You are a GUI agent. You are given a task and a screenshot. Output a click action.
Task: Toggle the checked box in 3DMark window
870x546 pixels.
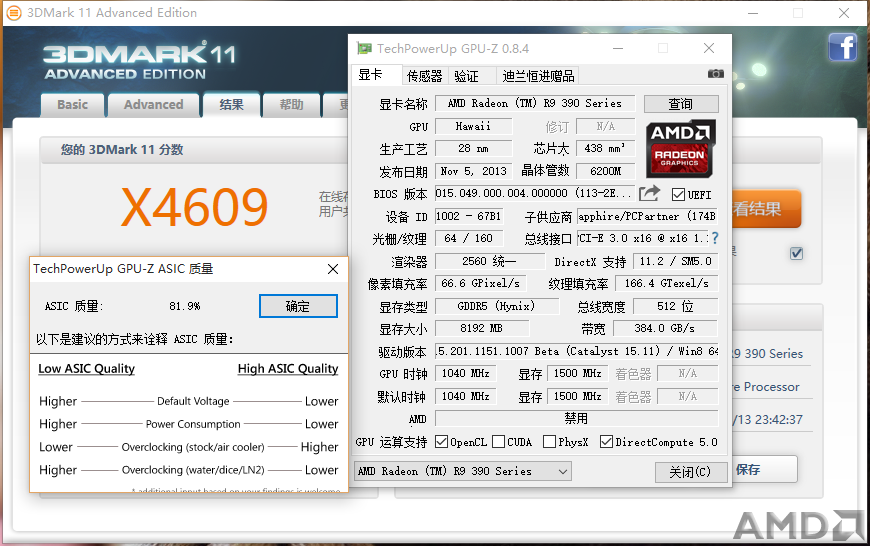point(796,254)
